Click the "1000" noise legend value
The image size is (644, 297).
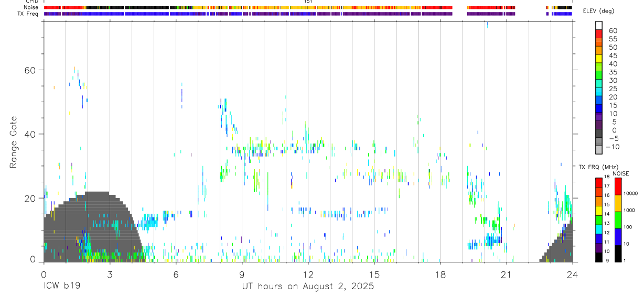coord(629,211)
